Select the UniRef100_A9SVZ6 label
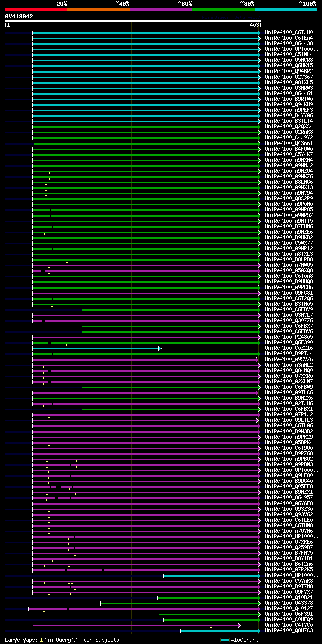Screen dimensions: 322x644 289,359
